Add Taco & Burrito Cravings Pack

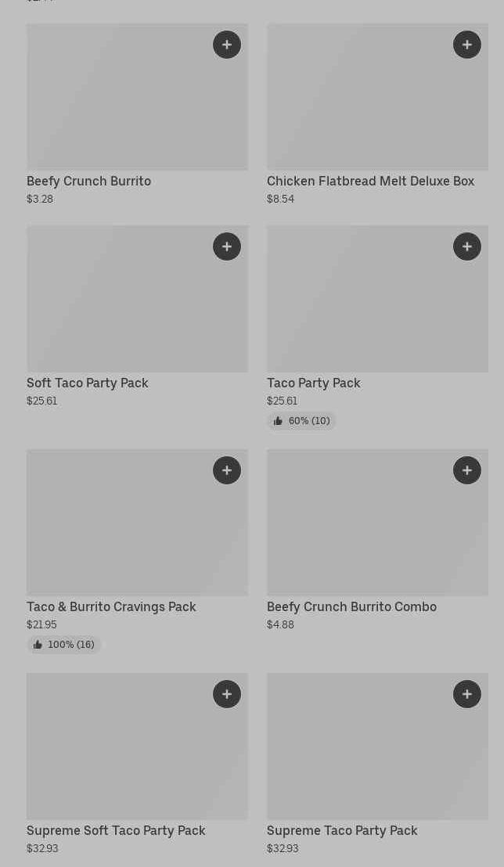[227, 470]
